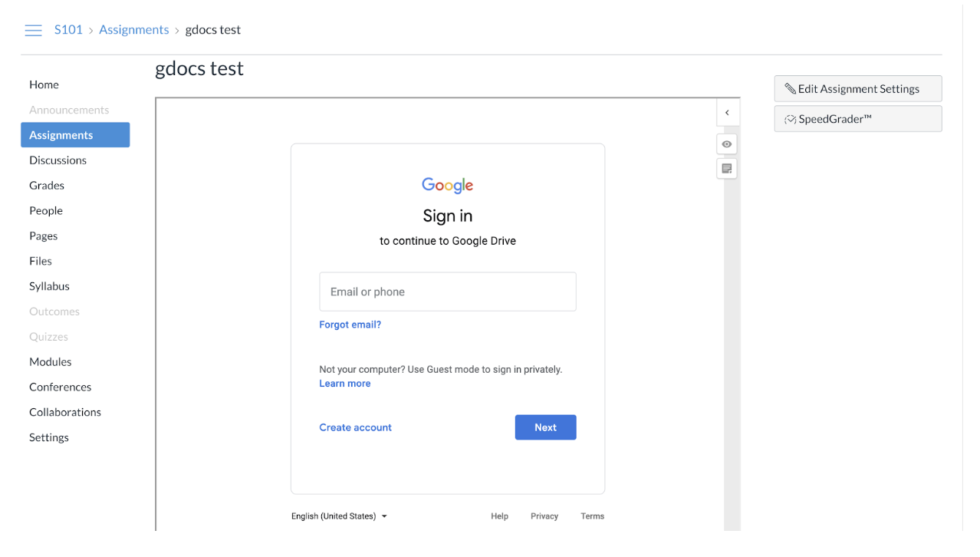Open the Learn more link
Viewport: 980px width, 557px height.
tap(344, 384)
